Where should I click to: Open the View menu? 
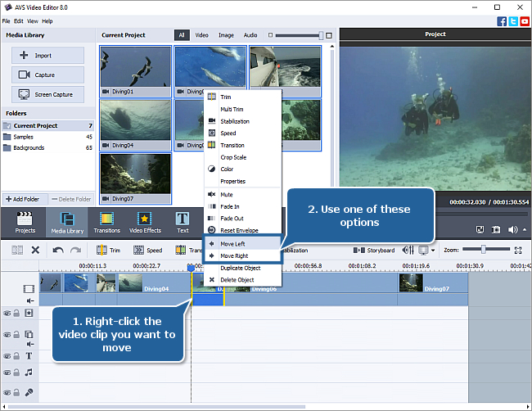click(x=33, y=21)
